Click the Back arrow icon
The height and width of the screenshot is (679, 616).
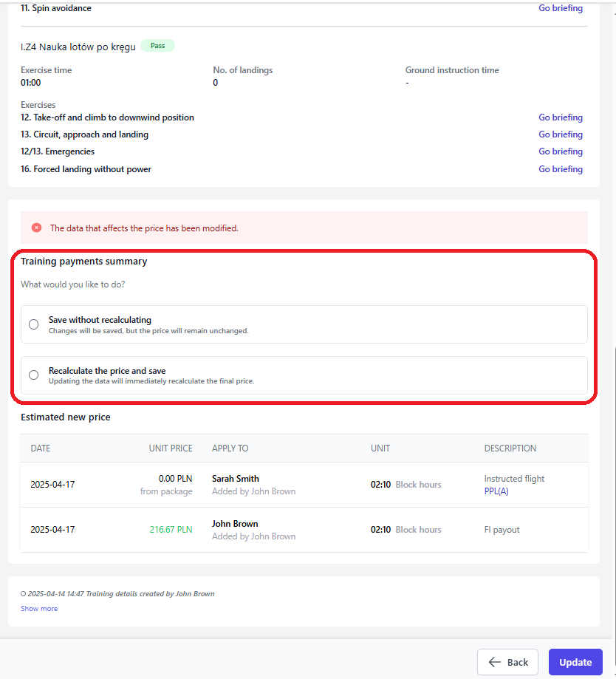click(495, 662)
